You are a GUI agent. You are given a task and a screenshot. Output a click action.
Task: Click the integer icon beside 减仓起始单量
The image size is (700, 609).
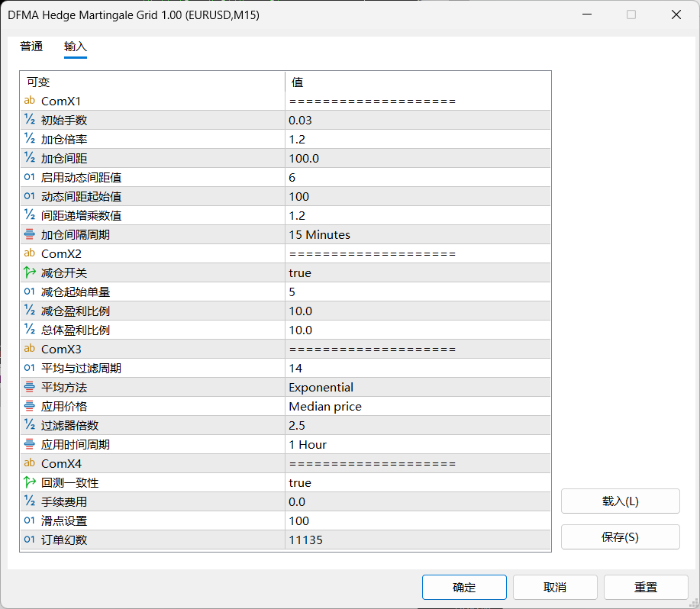pyautogui.click(x=30, y=292)
